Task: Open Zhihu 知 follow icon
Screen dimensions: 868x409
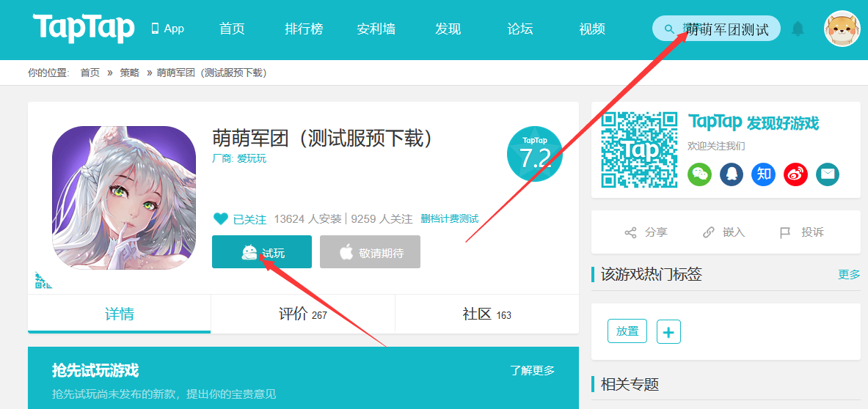Action: tap(763, 174)
